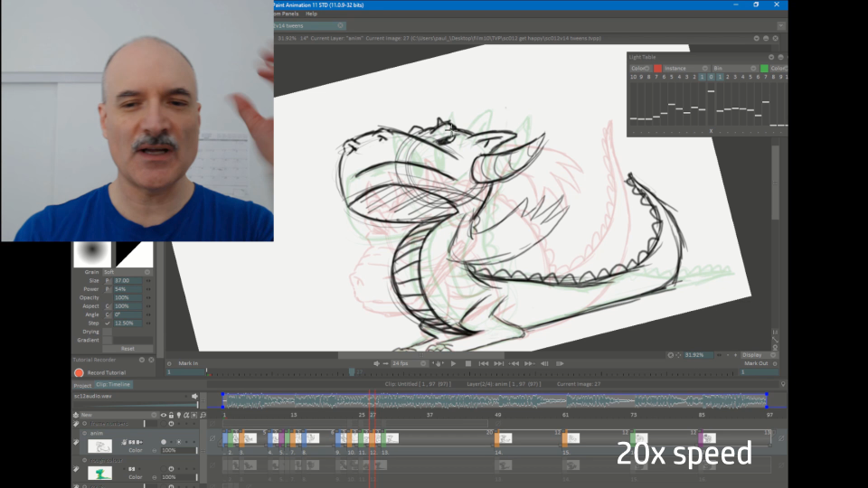Screen dimensions: 868x488
Task: Stop playback with the square Stop button
Action: point(468,363)
